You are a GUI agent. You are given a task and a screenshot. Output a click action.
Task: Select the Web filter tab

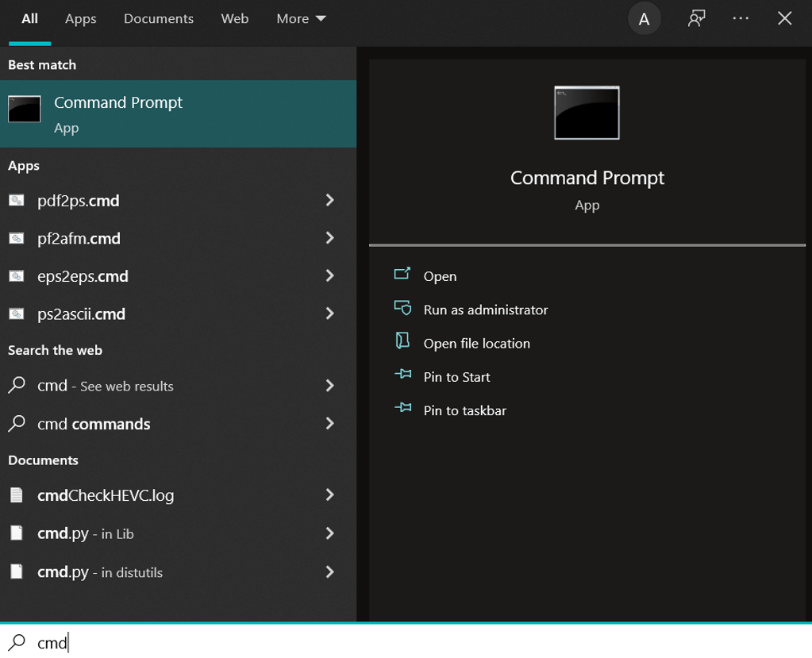pos(235,18)
